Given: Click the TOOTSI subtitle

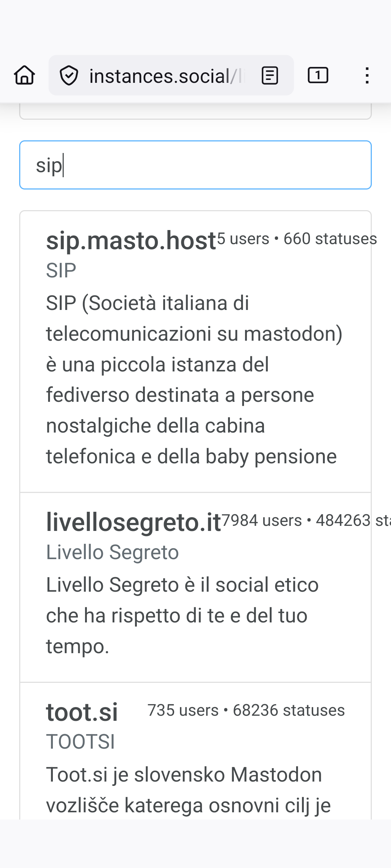Looking at the screenshot, I should pyautogui.click(x=80, y=742).
